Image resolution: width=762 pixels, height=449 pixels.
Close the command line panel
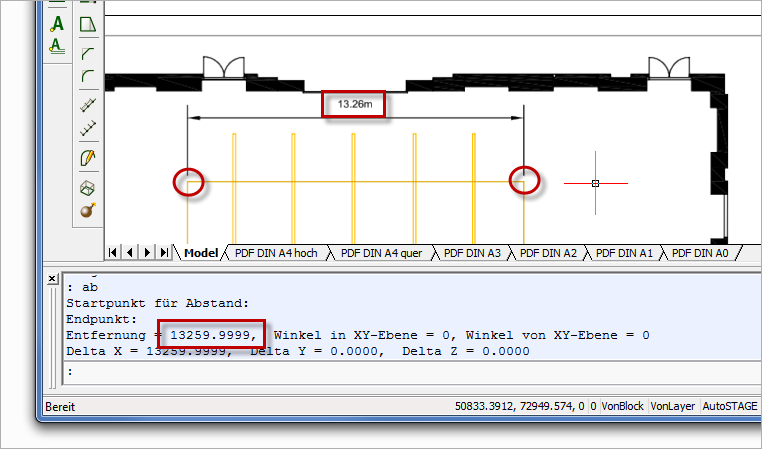[x=52, y=279]
